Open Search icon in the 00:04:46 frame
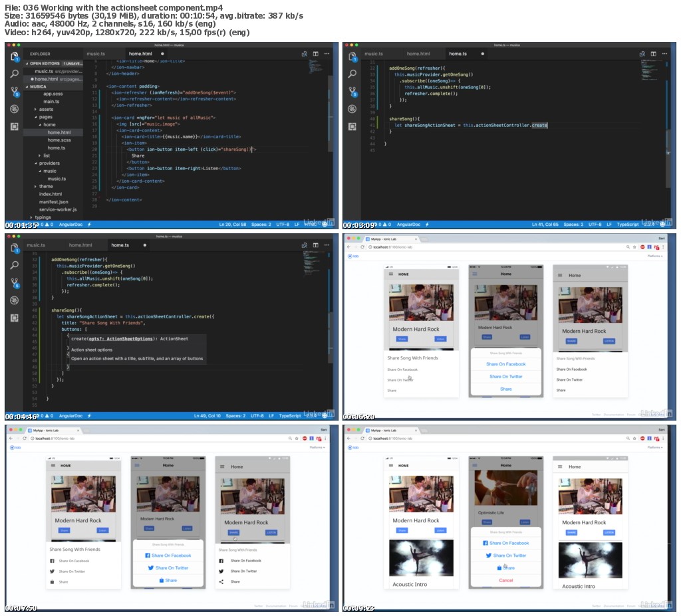The width and height of the screenshot is (681, 616). coord(15,265)
